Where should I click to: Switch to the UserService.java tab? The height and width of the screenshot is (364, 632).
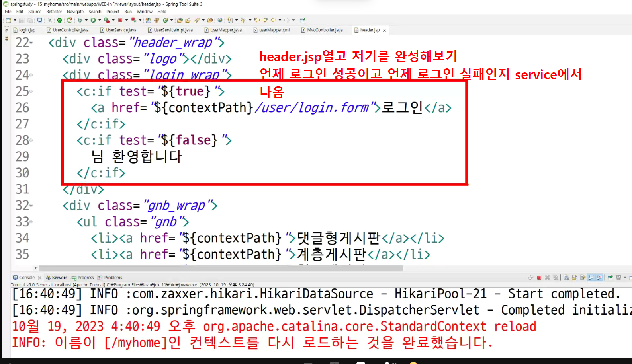(x=118, y=30)
